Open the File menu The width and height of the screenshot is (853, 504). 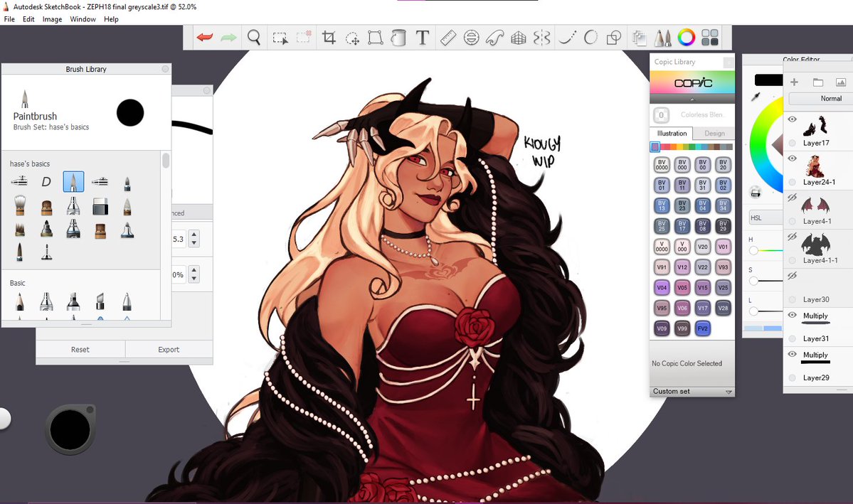pyautogui.click(x=9, y=19)
